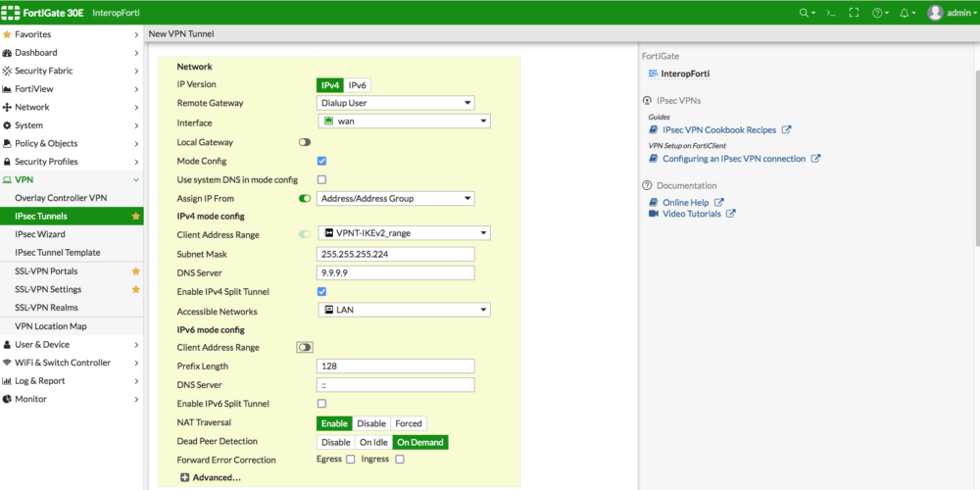
Task: Click the star beside SSL-VPN Portals
Action: coord(136,271)
